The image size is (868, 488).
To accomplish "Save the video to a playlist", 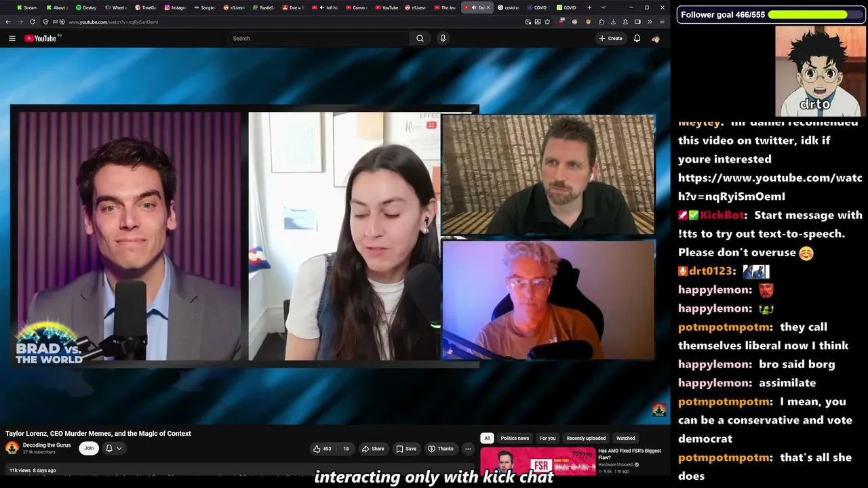I will 406,449.
